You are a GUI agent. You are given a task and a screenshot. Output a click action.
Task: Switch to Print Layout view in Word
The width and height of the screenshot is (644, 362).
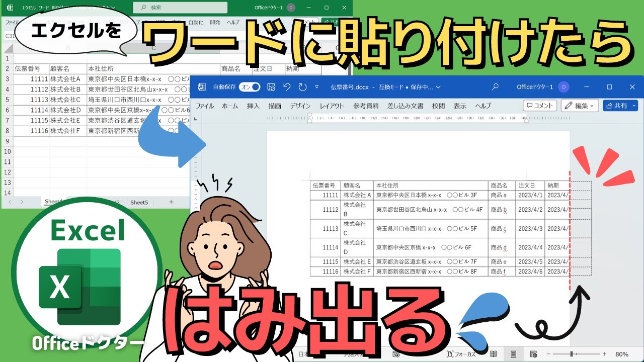click(514, 354)
